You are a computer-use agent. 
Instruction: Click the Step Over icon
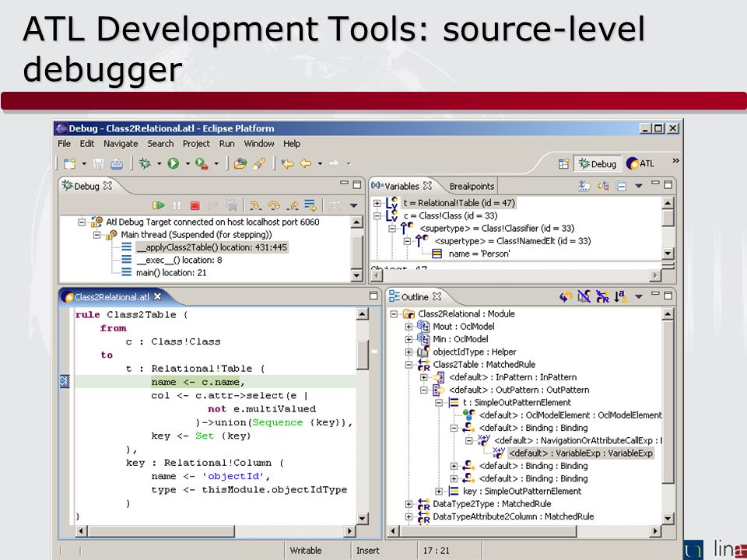click(274, 205)
